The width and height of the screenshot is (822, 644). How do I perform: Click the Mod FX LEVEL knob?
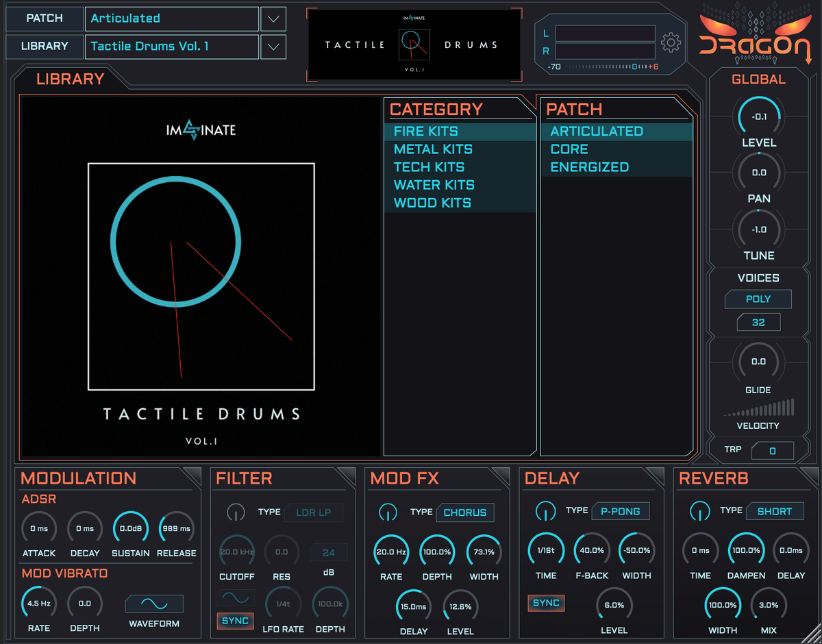coord(460,606)
